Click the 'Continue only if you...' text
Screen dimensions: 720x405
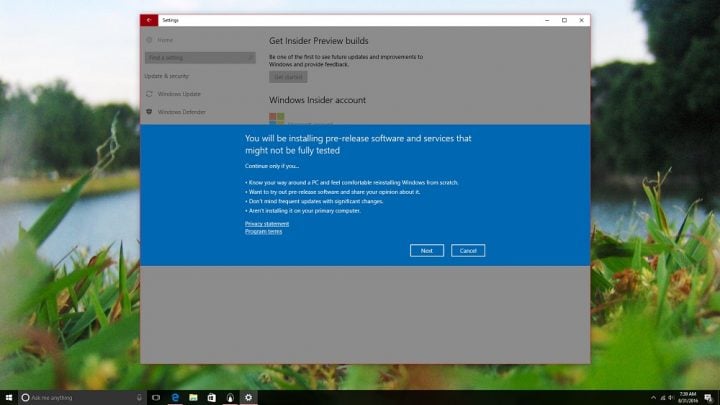pyautogui.click(x=272, y=166)
